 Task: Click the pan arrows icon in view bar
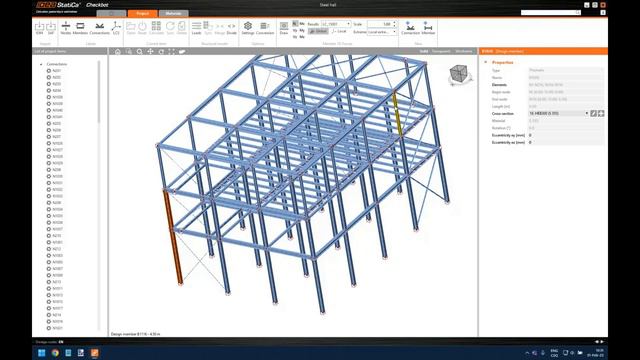pos(150,51)
